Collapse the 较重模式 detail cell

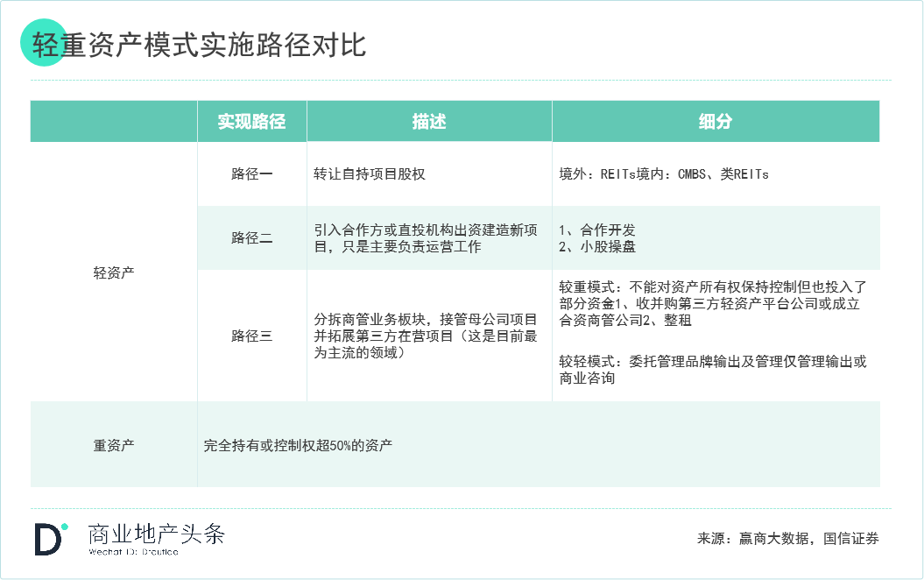(714, 302)
